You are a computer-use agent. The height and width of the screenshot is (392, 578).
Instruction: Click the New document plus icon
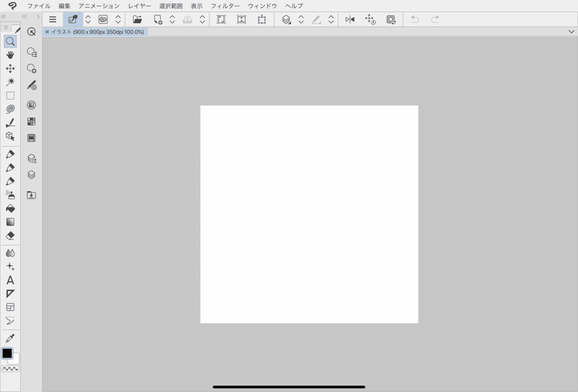pos(158,20)
